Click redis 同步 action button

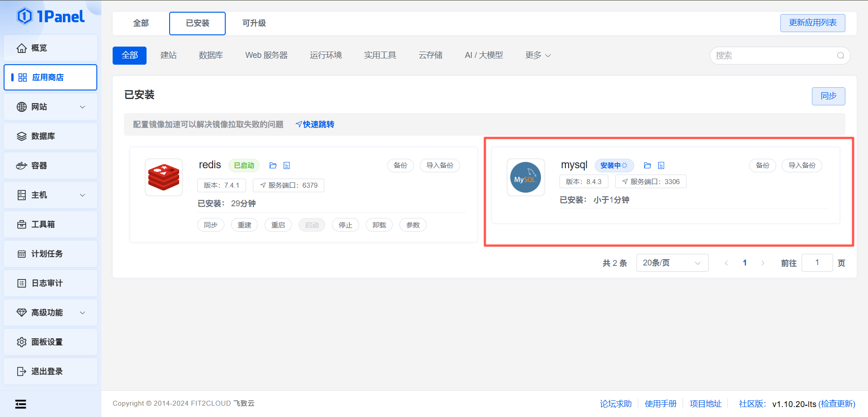(x=211, y=225)
